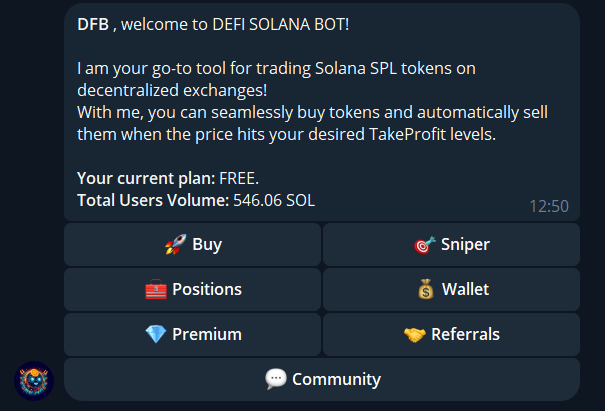The image size is (605, 411).
Task: Open the Community button
Action: [x=322, y=379]
